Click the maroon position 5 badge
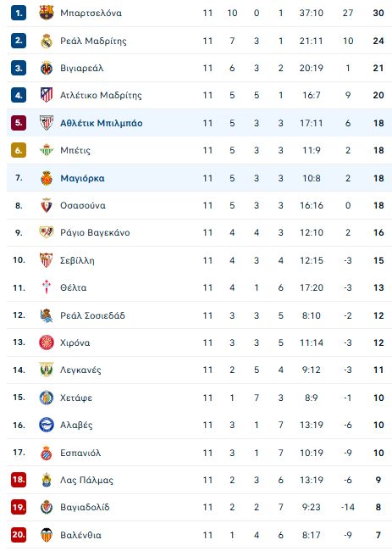Screen dimensions: 392x551 click(x=19, y=123)
